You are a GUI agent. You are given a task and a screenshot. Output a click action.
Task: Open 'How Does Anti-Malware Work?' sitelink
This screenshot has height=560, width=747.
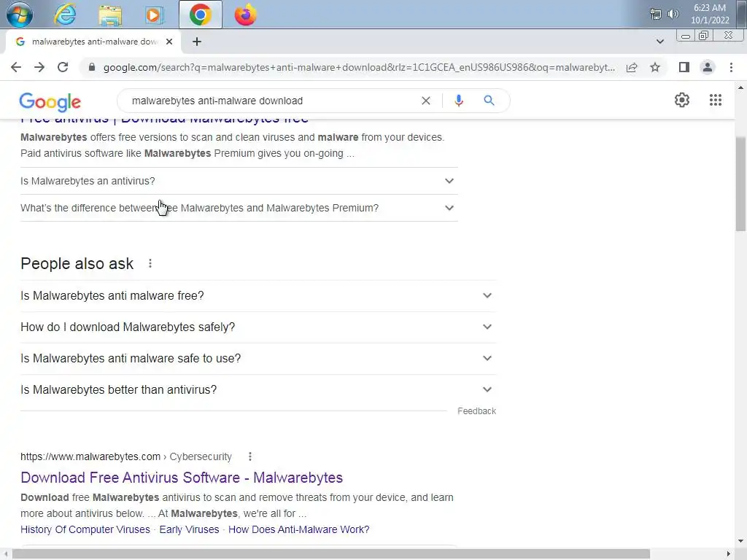[298, 529]
